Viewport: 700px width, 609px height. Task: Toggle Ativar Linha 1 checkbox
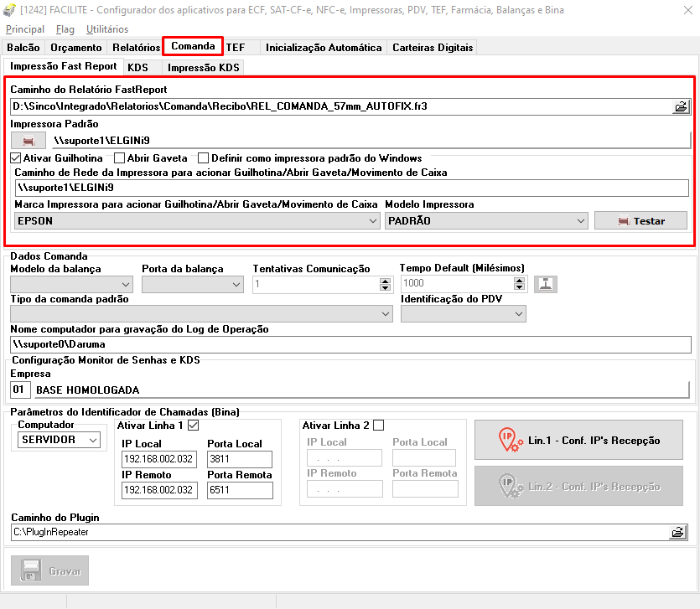(194, 426)
